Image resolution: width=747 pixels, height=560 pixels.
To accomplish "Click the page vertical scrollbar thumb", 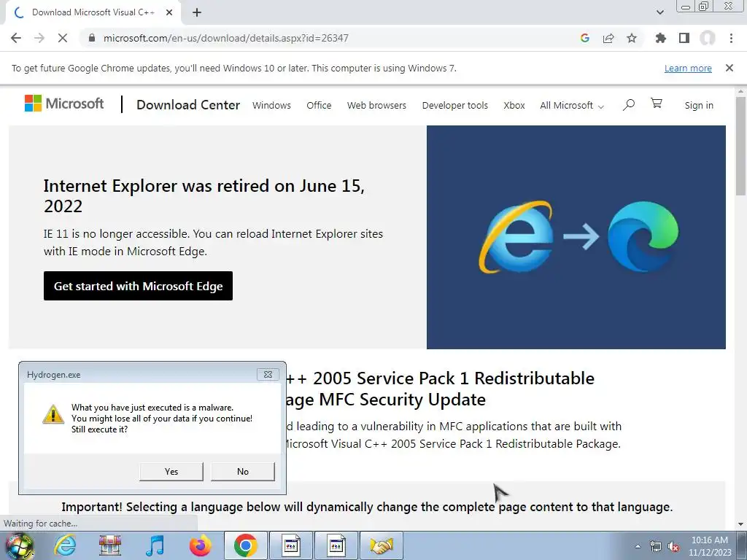I will [x=741, y=145].
